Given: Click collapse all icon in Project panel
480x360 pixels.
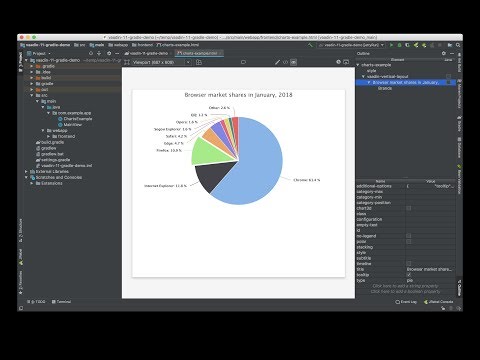Looking at the screenshot, I should pyautogui.click(x=99, y=53).
